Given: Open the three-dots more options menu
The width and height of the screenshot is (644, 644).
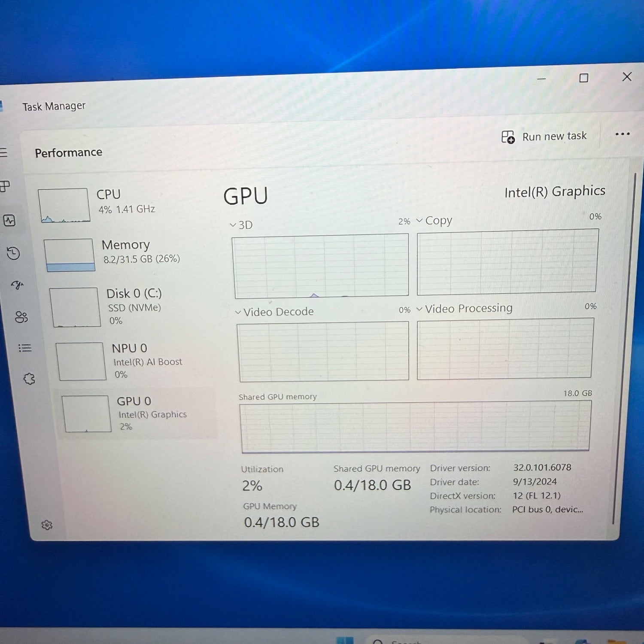Looking at the screenshot, I should [622, 134].
